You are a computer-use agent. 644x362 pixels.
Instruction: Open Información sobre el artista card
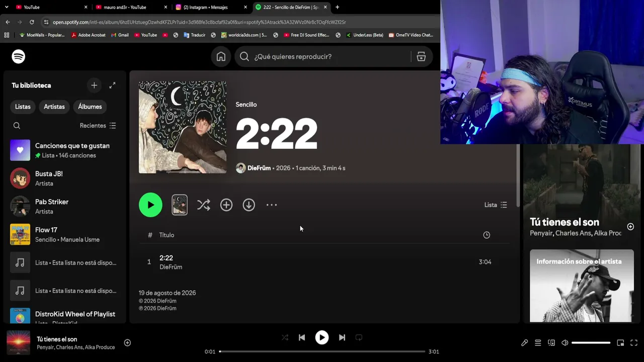582,286
